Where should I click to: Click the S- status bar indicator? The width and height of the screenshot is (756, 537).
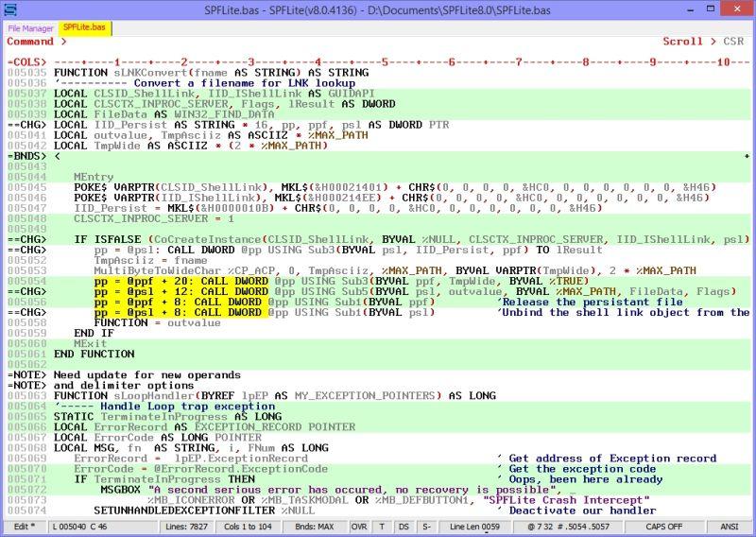pyautogui.click(x=426, y=527)
